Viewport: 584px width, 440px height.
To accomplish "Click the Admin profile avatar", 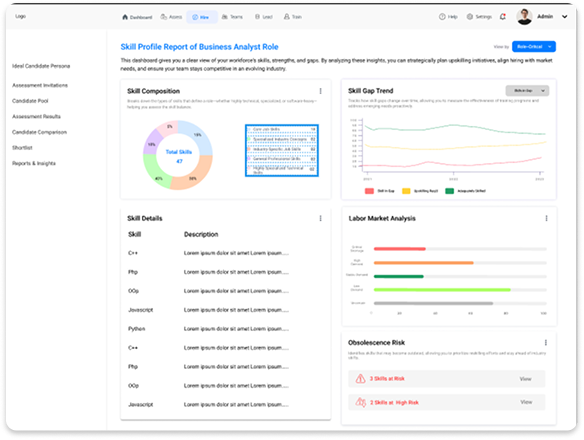I will tap(524, 17).
